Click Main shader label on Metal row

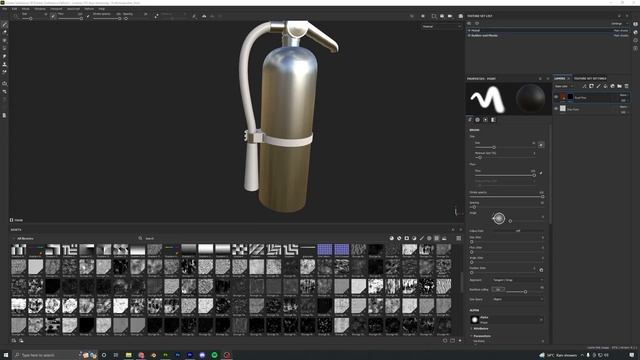click(x=621, y=31)
